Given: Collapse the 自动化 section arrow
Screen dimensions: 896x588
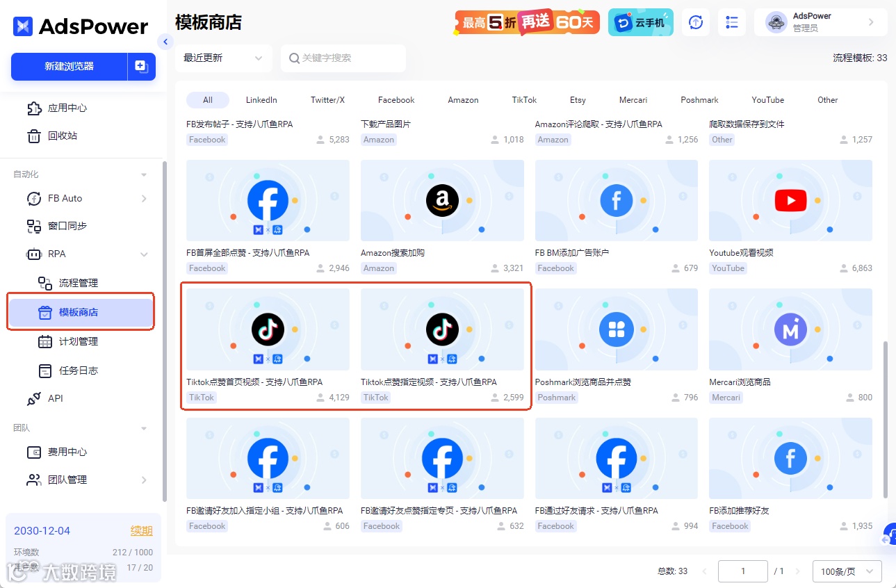Looking at the screenshot, I should tap(144, 174).
